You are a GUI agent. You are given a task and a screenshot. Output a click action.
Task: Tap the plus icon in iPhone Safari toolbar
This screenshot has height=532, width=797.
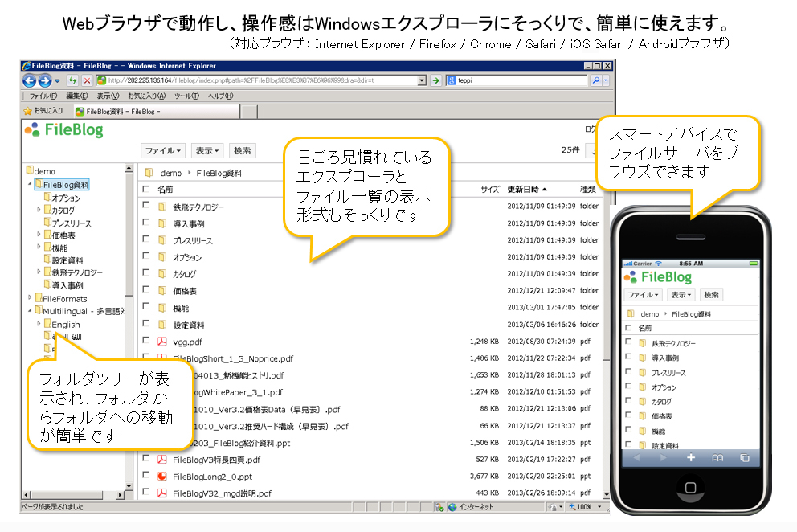(690, 457)
